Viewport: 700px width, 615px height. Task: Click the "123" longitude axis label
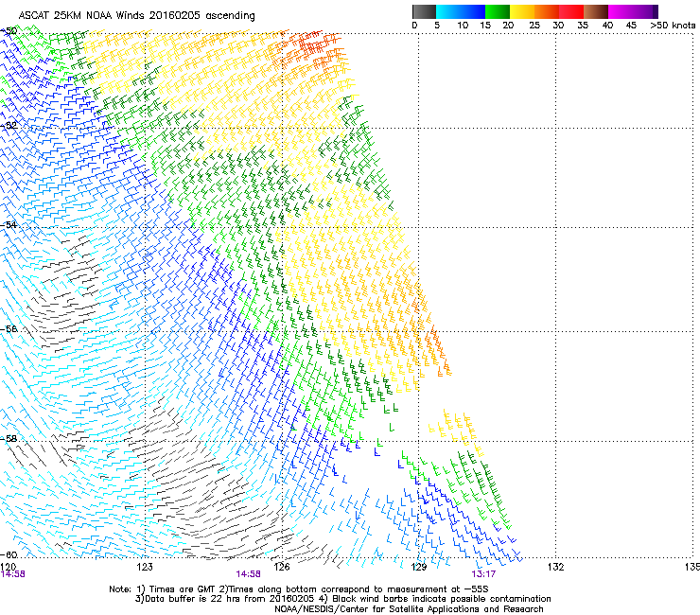click(145, 567)
